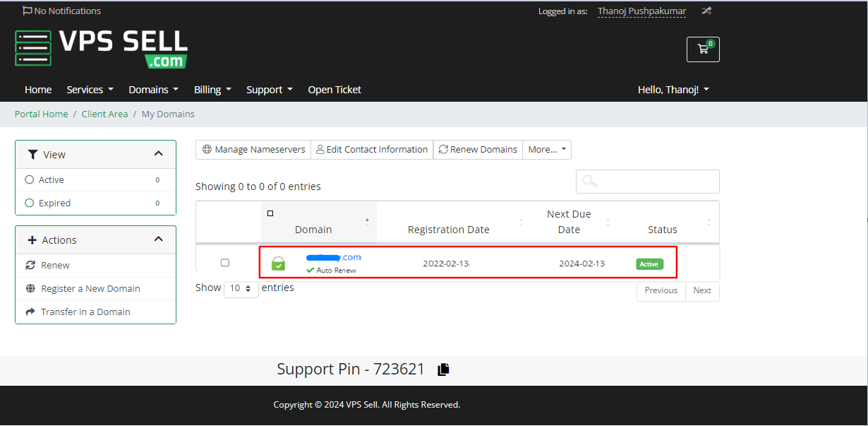Click the VPS Sell logo
This screenshot has height=426, width=868.
pyautogui.click(x=102, y=49)
